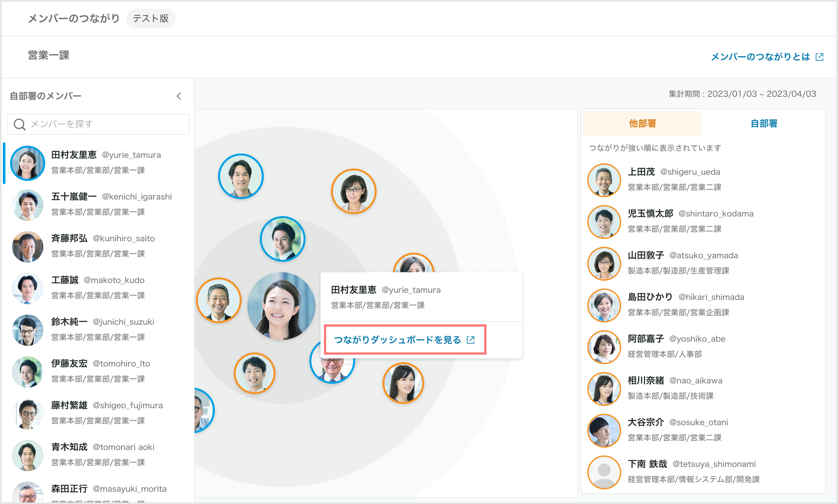The width and height of the screenshot is (838, 504).
Task: Click 阿部嘉子 avatar on right panel
Action: [x=604, y=348]
